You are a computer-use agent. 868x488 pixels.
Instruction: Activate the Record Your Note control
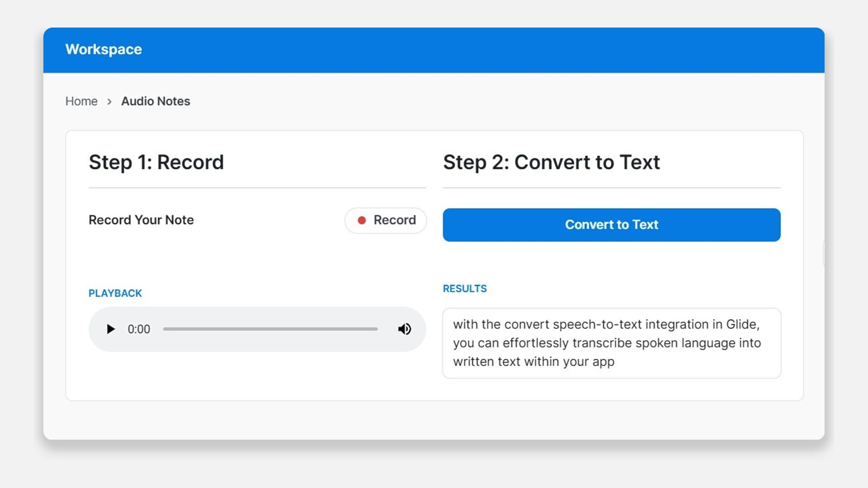[x=141, y=220]
